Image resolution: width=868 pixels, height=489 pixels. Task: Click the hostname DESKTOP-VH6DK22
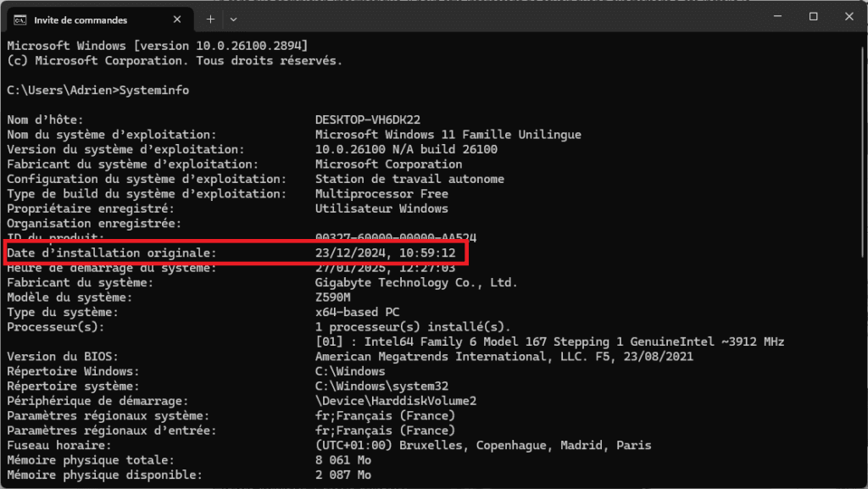click(x=368, y=119)
